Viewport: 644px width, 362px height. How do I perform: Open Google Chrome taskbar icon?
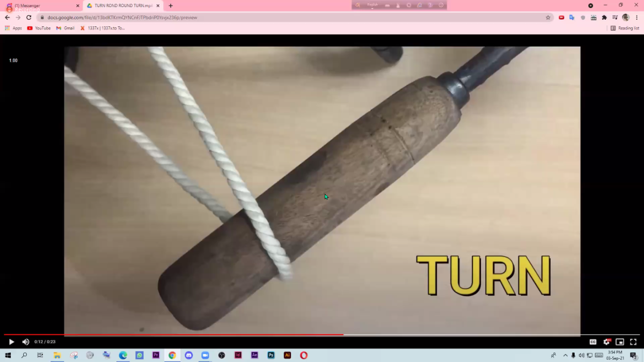(x=172, y=355)
